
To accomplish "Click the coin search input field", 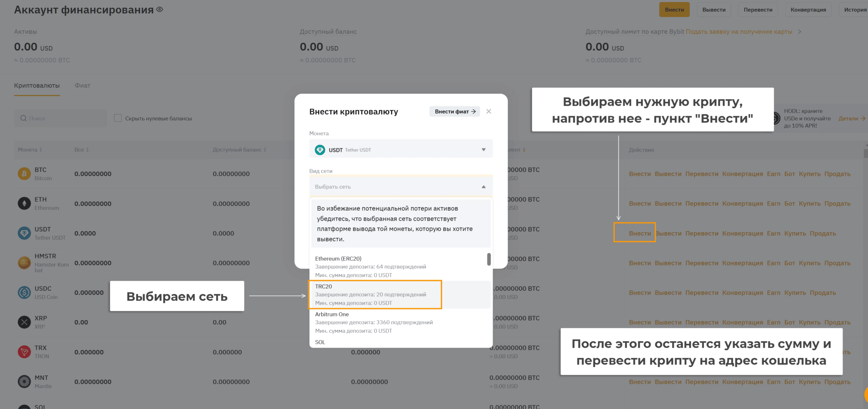I will click(61, 118).
